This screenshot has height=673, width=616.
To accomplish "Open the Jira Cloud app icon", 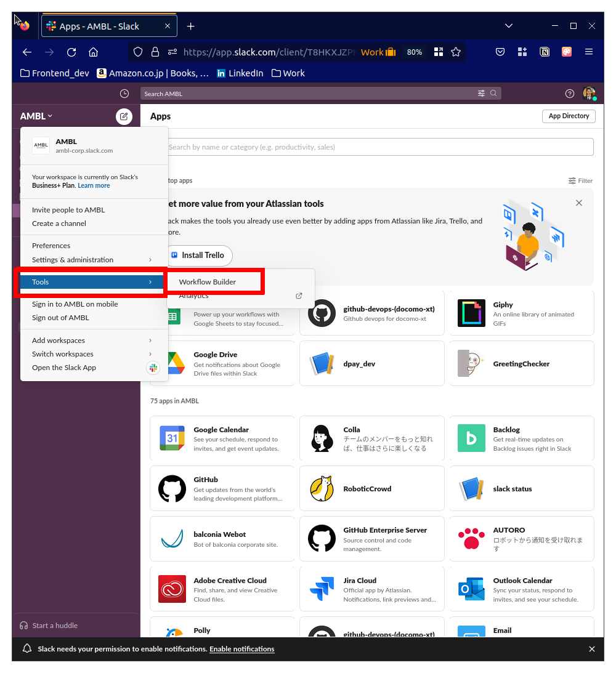I will (x=322, y=589).
